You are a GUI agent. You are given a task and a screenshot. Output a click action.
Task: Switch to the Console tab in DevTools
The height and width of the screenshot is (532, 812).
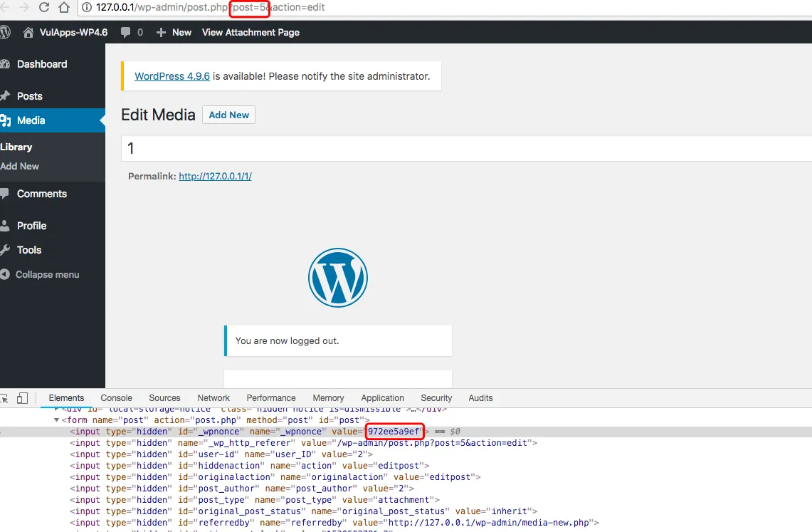116,398
